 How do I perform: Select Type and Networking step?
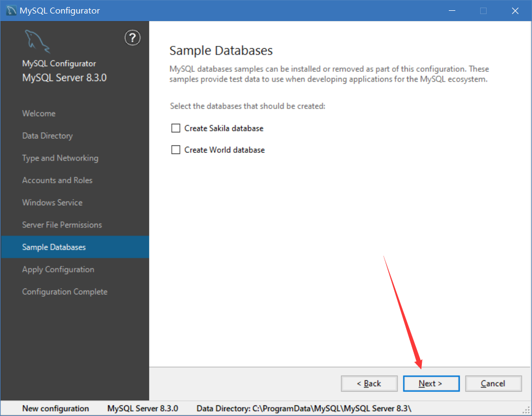click(x=60, y=158)
